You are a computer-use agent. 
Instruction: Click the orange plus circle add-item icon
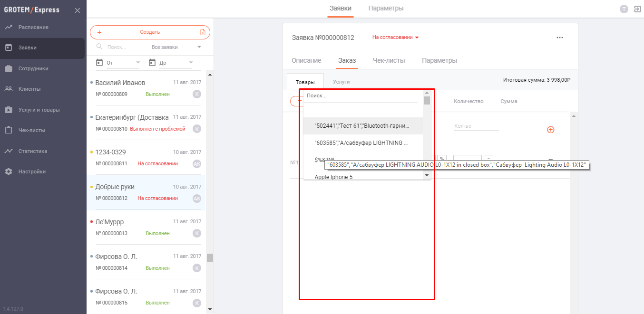click(x=551, y=130)
